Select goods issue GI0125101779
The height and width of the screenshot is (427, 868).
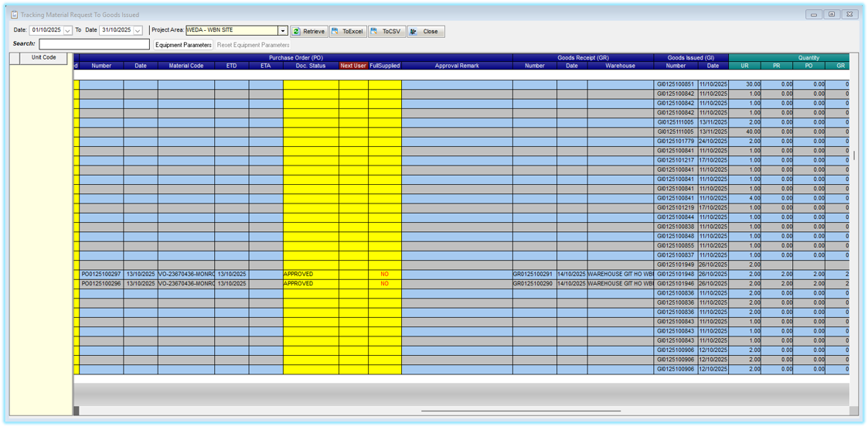(x=676, y=142)
